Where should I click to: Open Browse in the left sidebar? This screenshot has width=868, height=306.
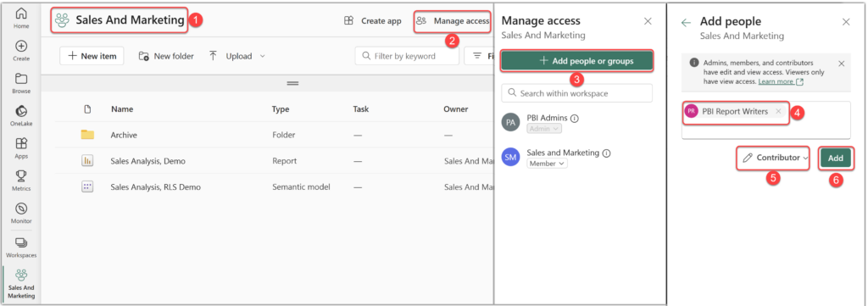point(21,83)
